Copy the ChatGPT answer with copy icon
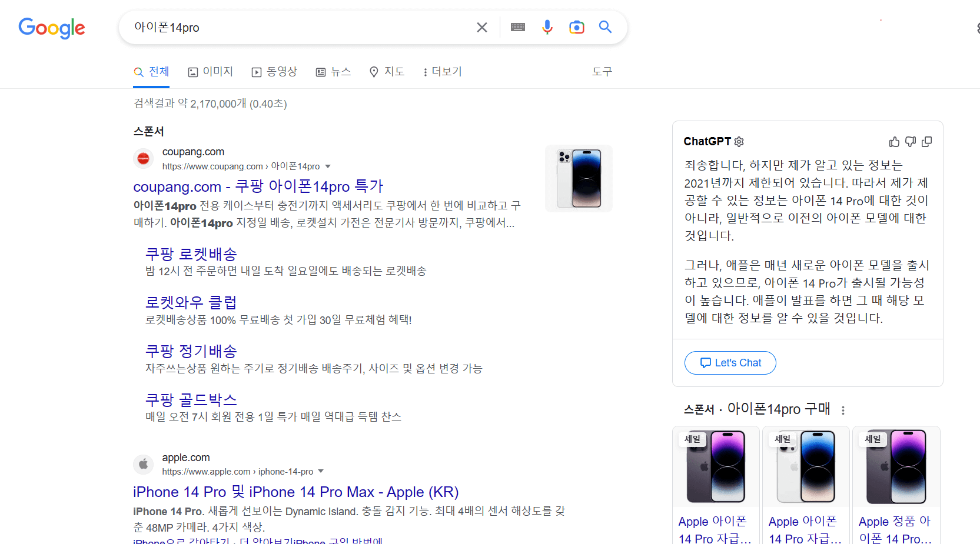This screenshot has width=980, height=544. point(927,142)
